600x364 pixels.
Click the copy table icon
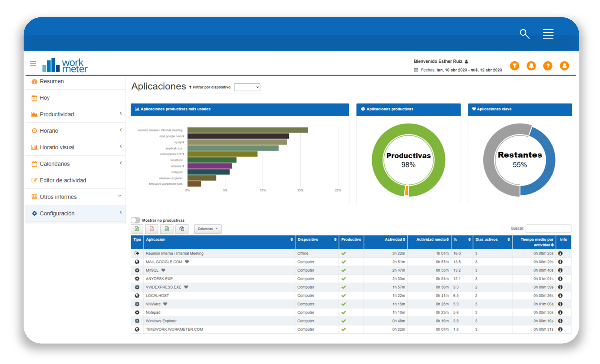tap(182, 229)
